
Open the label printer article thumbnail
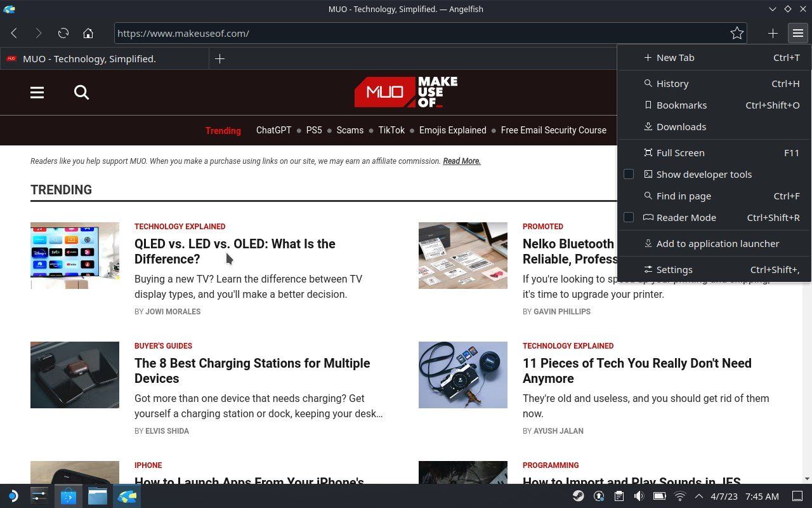[x=463, y=255]
